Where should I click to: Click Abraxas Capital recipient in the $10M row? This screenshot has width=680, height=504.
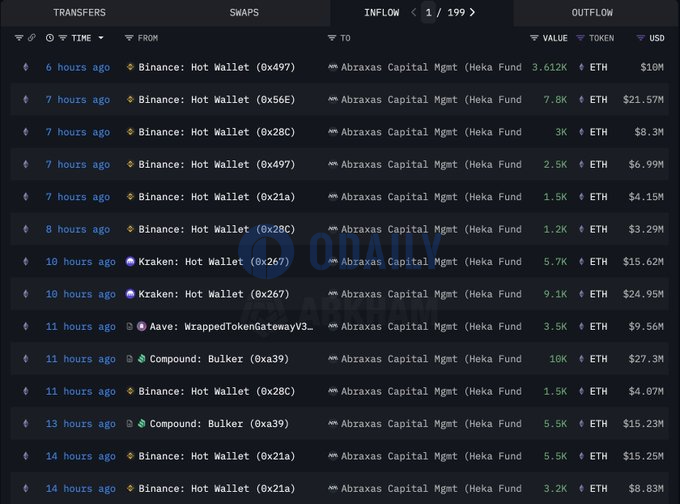tap(432, 67)
